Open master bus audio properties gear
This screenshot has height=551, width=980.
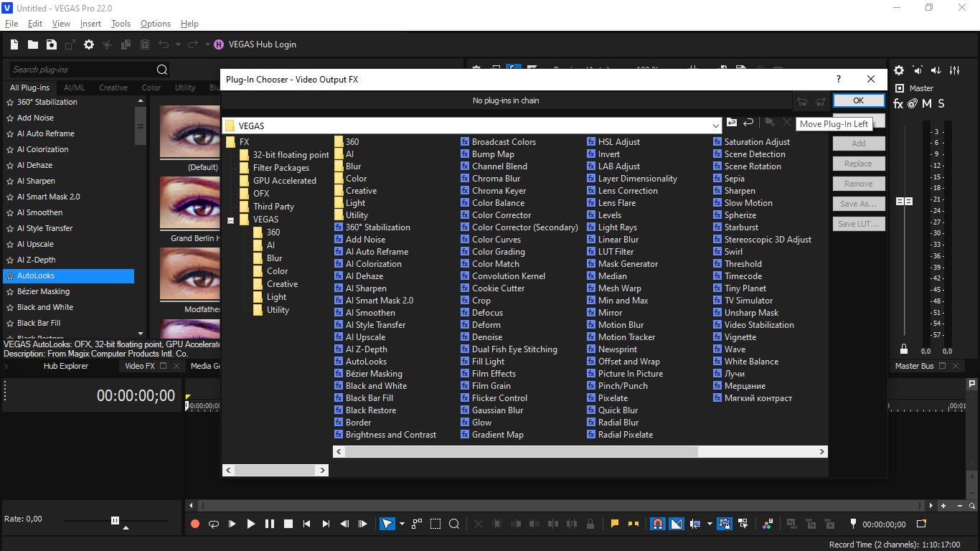point(899,70)
